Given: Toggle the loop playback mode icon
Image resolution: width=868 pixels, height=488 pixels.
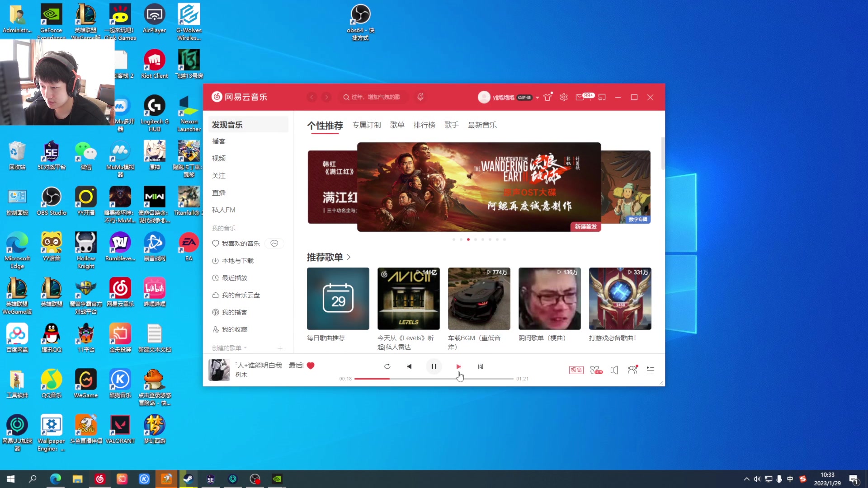Looking at the screenshot, I should pyautogui.click(x=387, y=366).
